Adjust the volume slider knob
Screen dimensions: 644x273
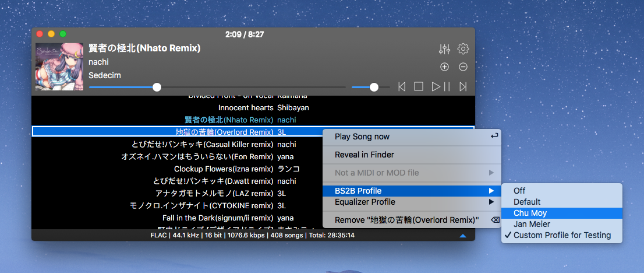point(374,87)
